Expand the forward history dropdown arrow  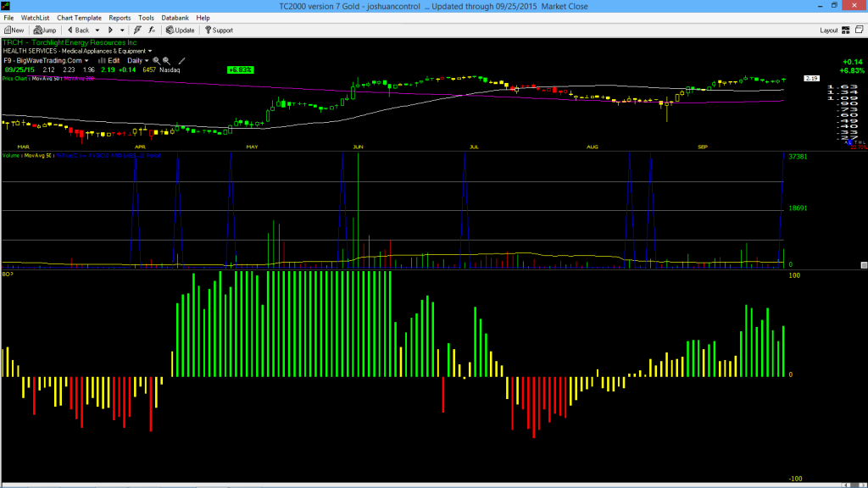click(x=122, y=30)
